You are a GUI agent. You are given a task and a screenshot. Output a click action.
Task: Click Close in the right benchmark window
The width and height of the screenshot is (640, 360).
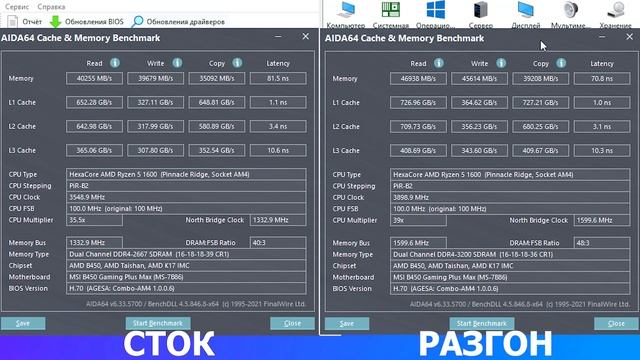(x=616, y=324)
